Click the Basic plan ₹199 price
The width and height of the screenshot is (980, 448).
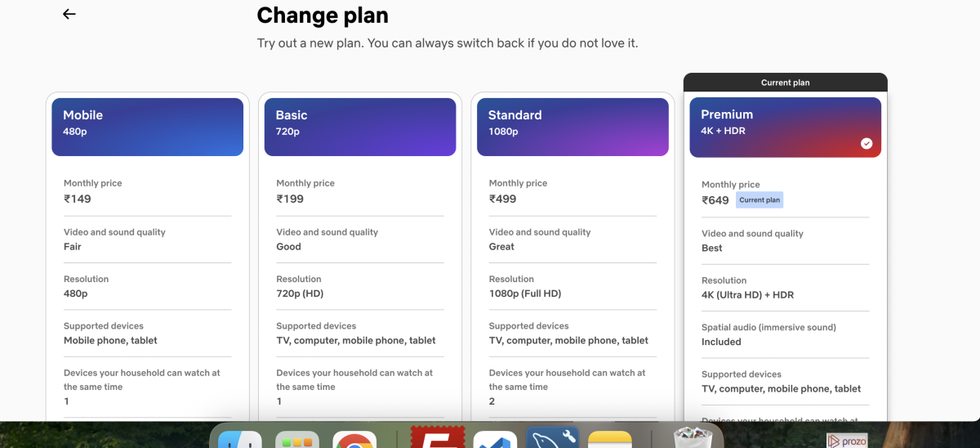(x=290, y=199)
